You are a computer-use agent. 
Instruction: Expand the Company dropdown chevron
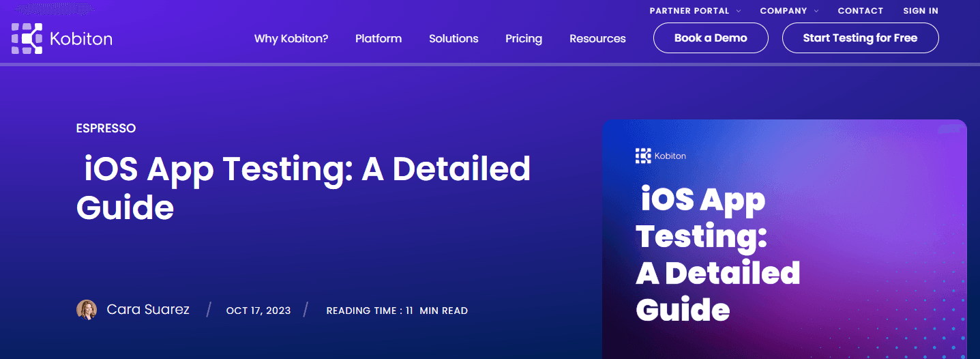point(816,11)
